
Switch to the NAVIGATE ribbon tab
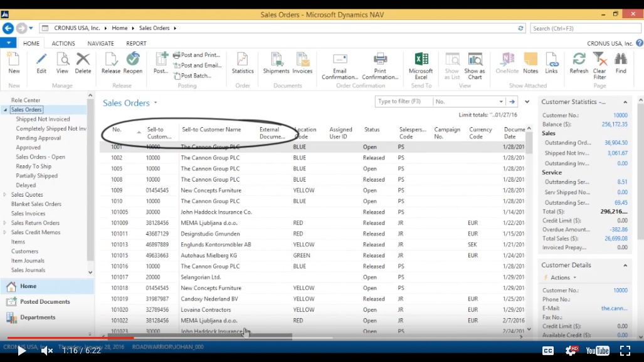pyautogui.click(x=100, y=43)
